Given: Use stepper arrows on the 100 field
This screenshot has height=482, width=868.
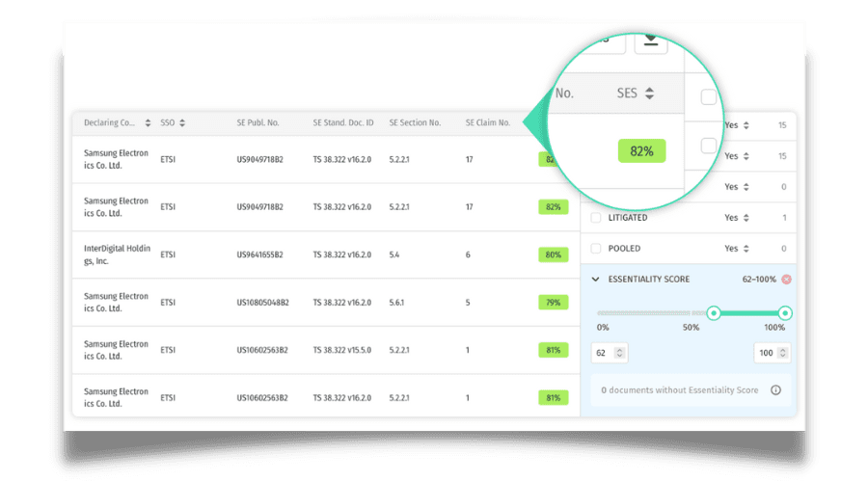Looking at the screenshot, I should click(783, 353).
